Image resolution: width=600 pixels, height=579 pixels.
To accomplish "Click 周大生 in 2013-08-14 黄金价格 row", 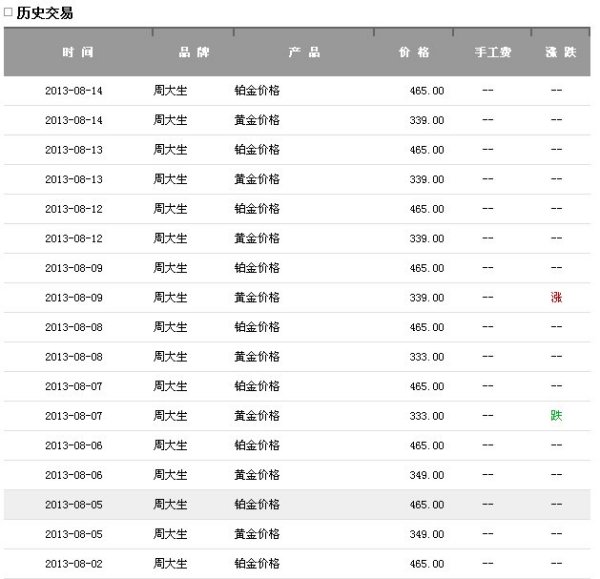I will (170, 120).
